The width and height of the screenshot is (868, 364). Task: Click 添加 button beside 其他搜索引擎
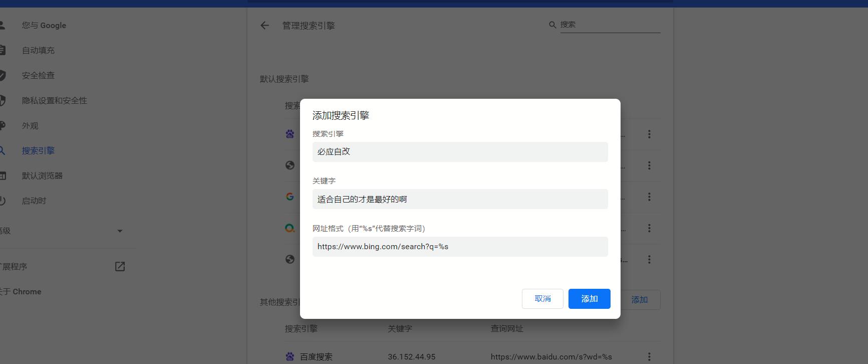[640, 300]
